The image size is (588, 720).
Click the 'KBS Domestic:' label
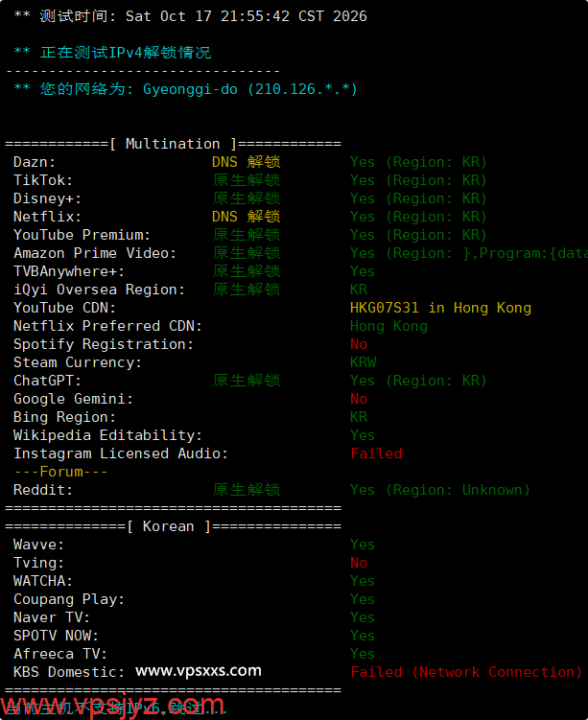pos(69,672)
